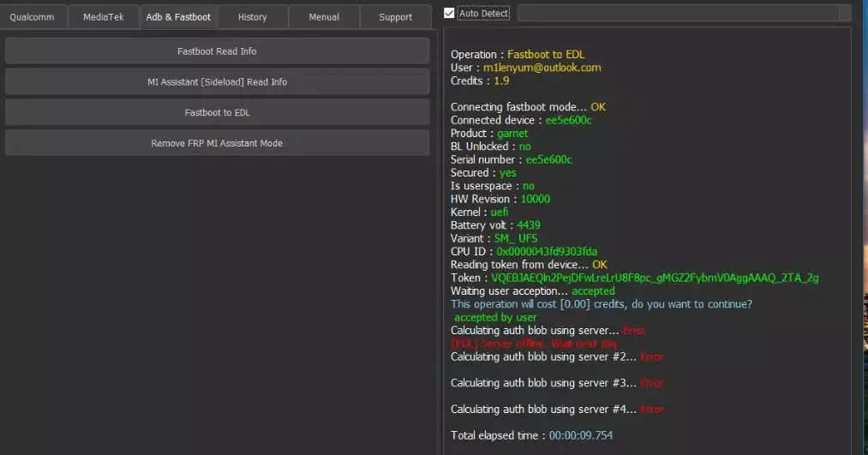The width and height of the screenshot is (868, 455).
Task: Go to the Menual tab
Action: tap(324, 17)
